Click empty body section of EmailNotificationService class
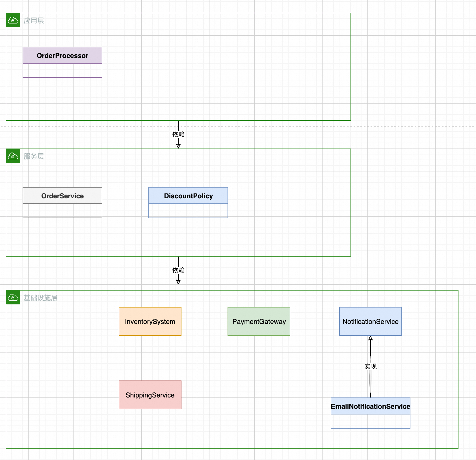This screenshot has height=460, width=476. pos(370,421)
